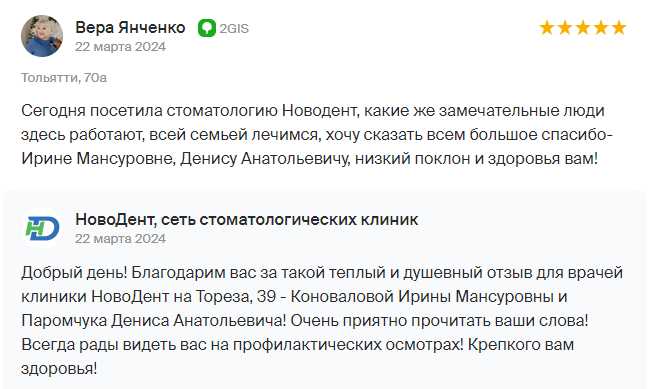
Task: Click the green 2GIS logo icon
Action: [207, 28]
